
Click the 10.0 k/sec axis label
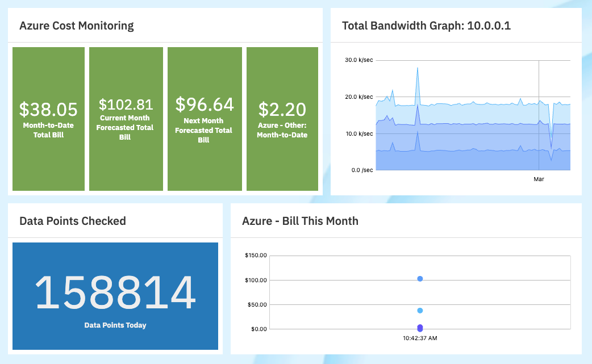pyautogui.click(x=359, y=133)
